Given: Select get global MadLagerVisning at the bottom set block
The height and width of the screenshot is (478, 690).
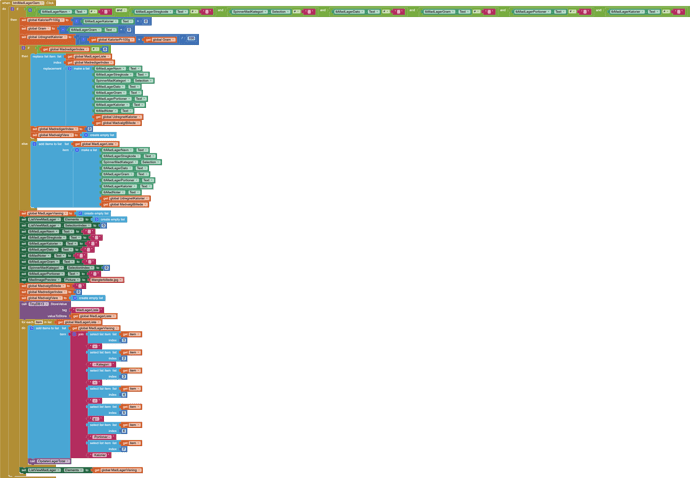Looking at the screenshot, I should click(x=117, y=471).
